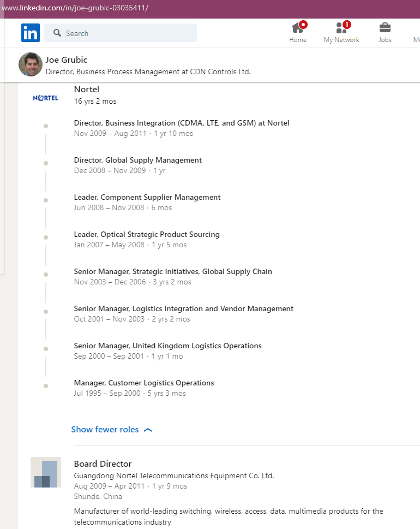Click the headline Director, Business Process Management
The image size is (420, 529).
point(148,72)
